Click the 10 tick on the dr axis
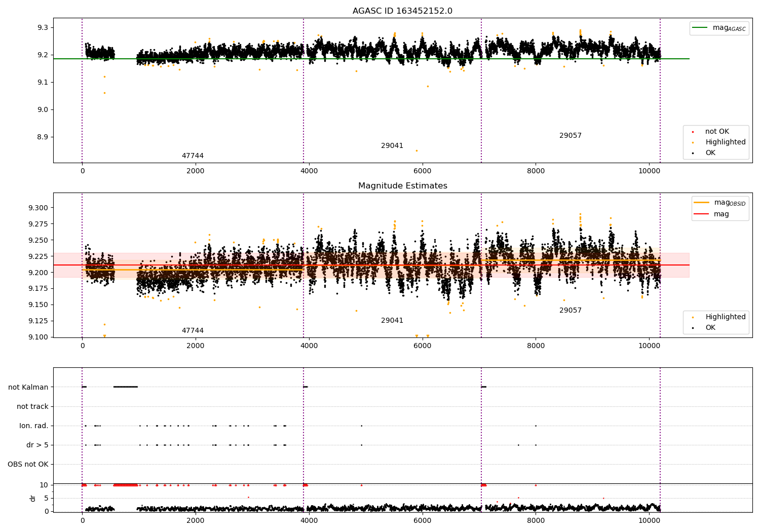760x532 pixels. coord(44,485)
